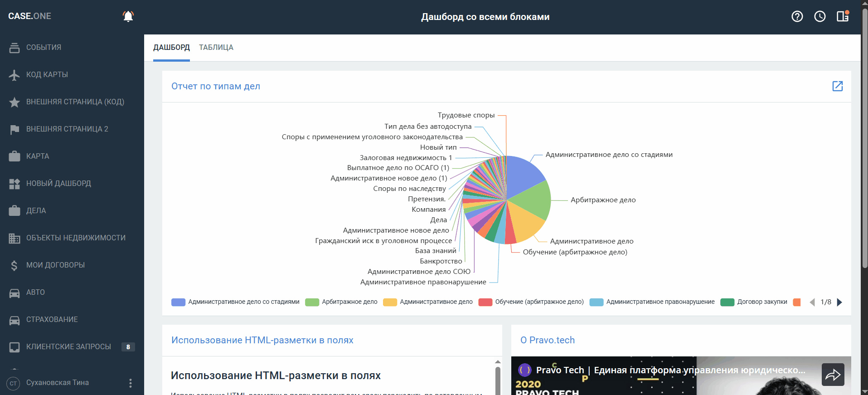Click the pie label База знаний
Viewport: 868px width, 395px height.
(436, 251)
